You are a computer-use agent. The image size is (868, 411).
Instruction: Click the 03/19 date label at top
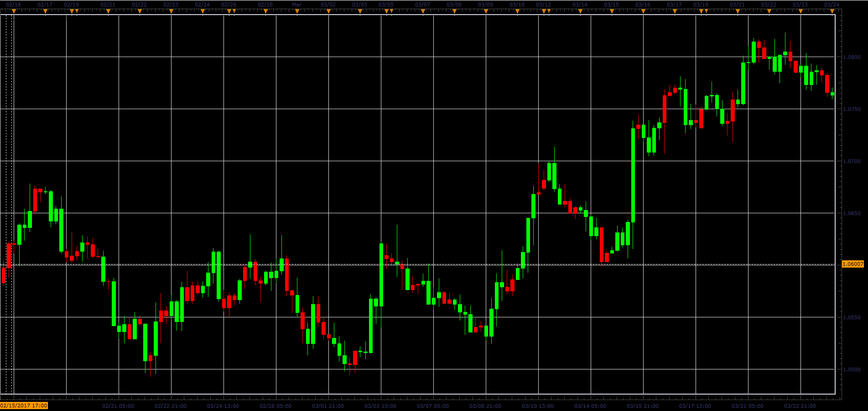(x=701, y=5)
